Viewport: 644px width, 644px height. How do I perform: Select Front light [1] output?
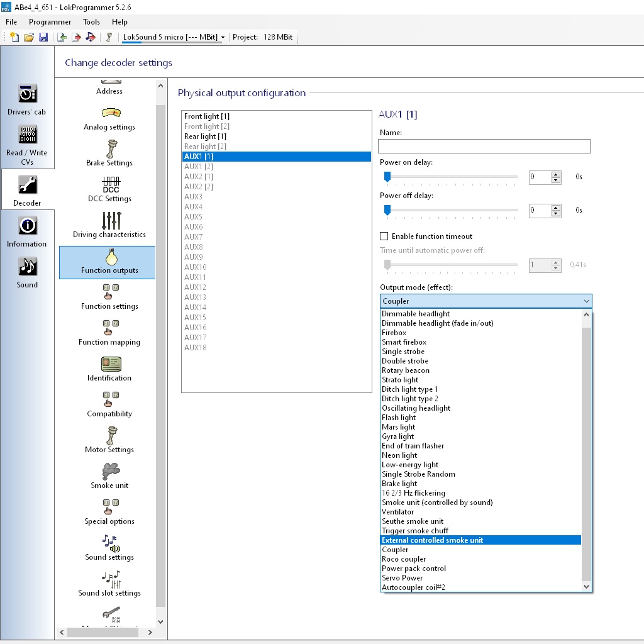207,116
